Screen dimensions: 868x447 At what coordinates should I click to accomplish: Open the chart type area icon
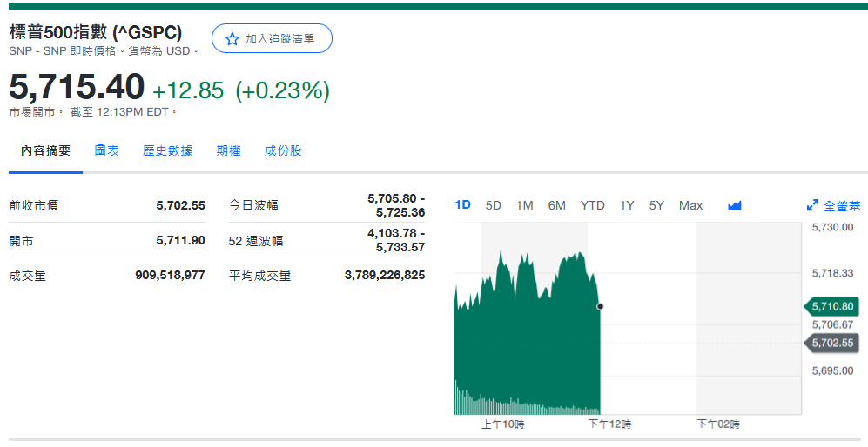tap(734, 206)
